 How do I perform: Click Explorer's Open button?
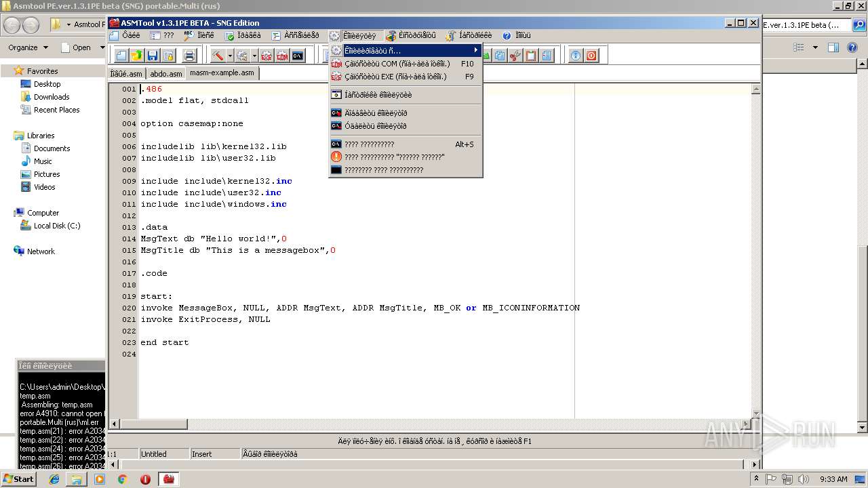coord(81,47)
